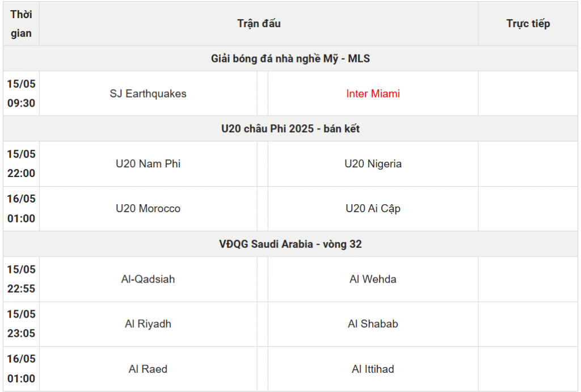Select the U20 Ai Cập cell
581x392 pixels.
click(373, 209)
